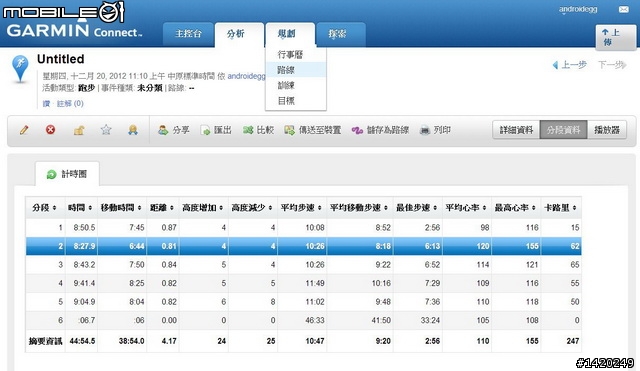640x371 pixels.
Task: Sort by 平均心率 column header
Action: click(466, 208)
